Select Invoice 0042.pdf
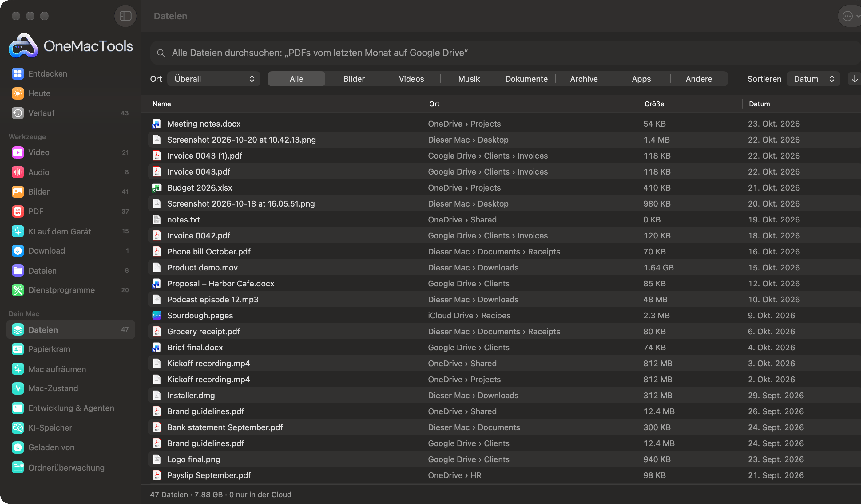 click(x=504, y=236)
